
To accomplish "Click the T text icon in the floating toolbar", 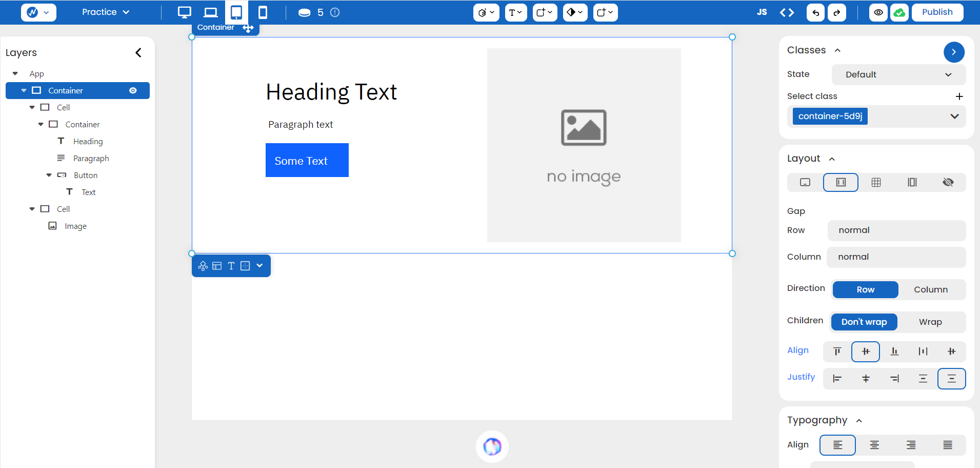I will [x=231, y=266].
